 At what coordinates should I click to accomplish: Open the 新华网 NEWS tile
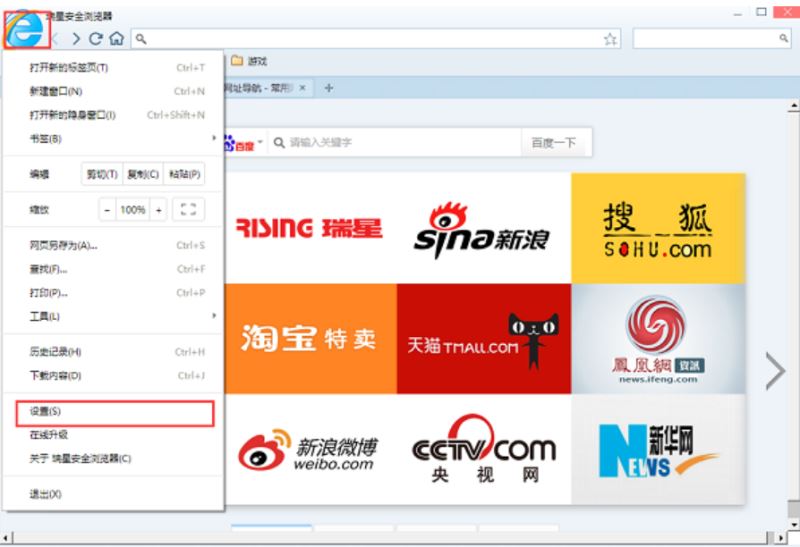[658, 450]
